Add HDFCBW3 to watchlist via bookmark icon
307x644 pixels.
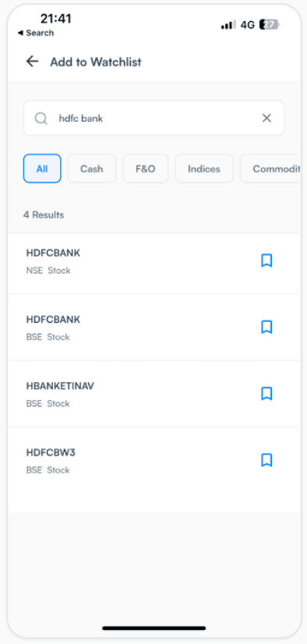click(266, 460)
